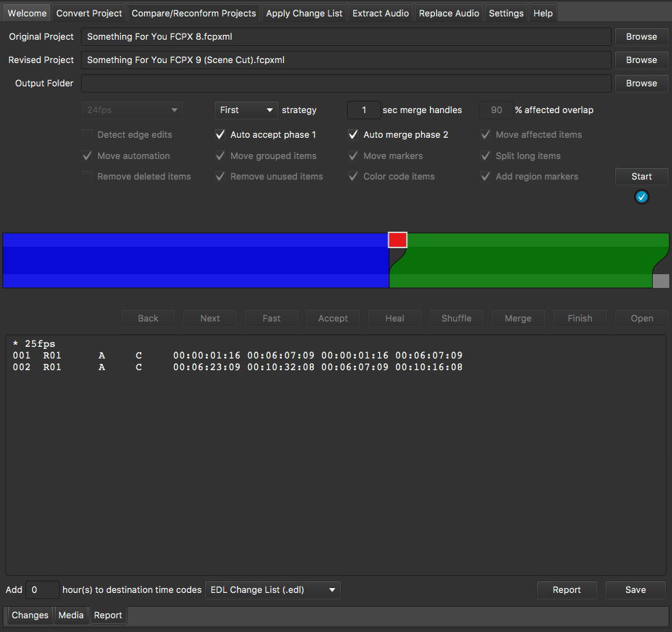This screenshot has height=632, width=672.
Task: Browse for the Original Project file
Action: [x=641, y=37]
